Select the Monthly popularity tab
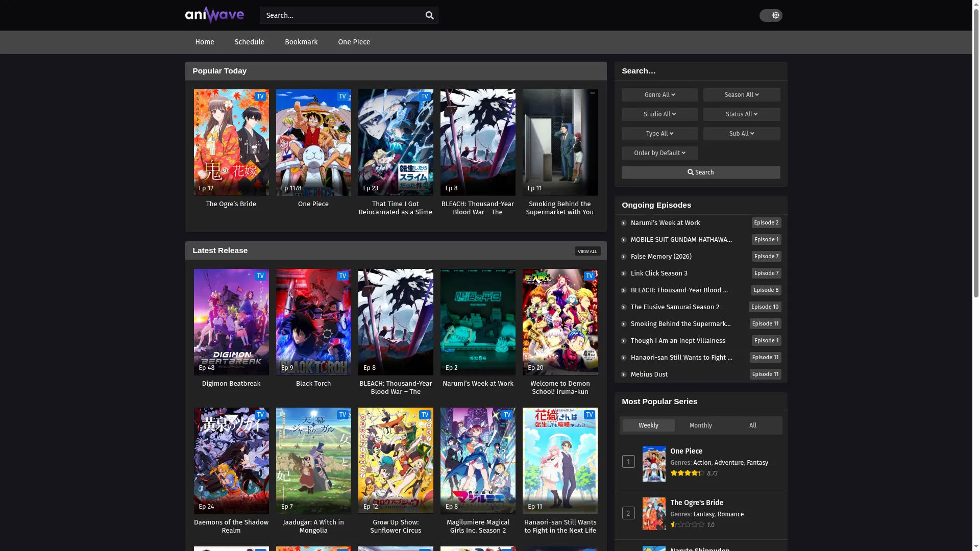This screenshot has width=980, height=551. pos(701,425)
